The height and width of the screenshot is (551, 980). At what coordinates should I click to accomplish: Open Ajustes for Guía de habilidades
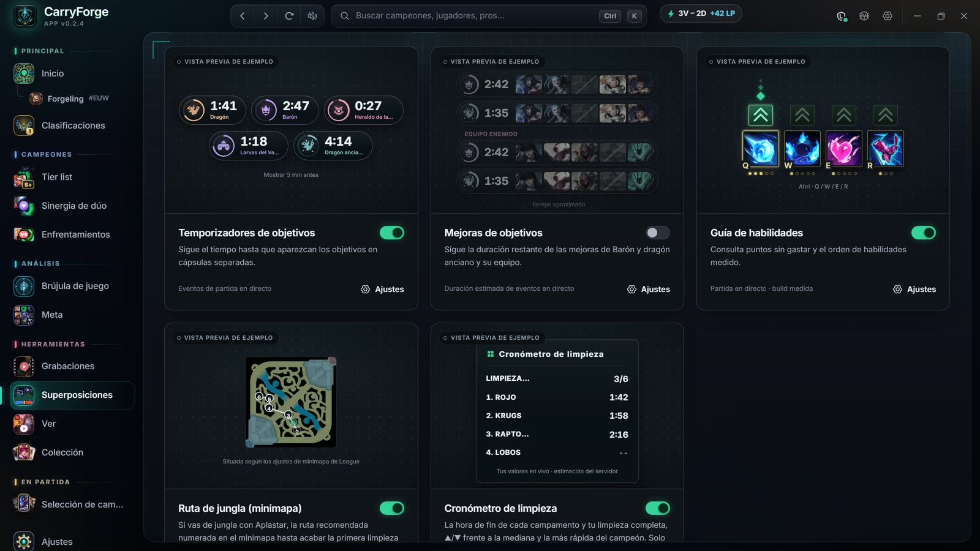914,289
